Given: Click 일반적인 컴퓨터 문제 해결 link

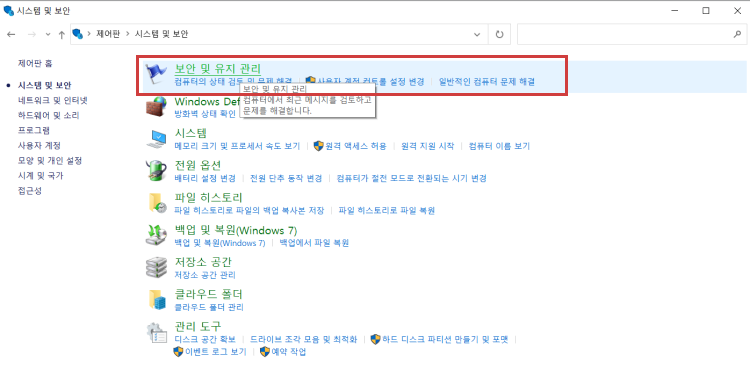Looking at the screenshot, I should click(x=487, y=82).
